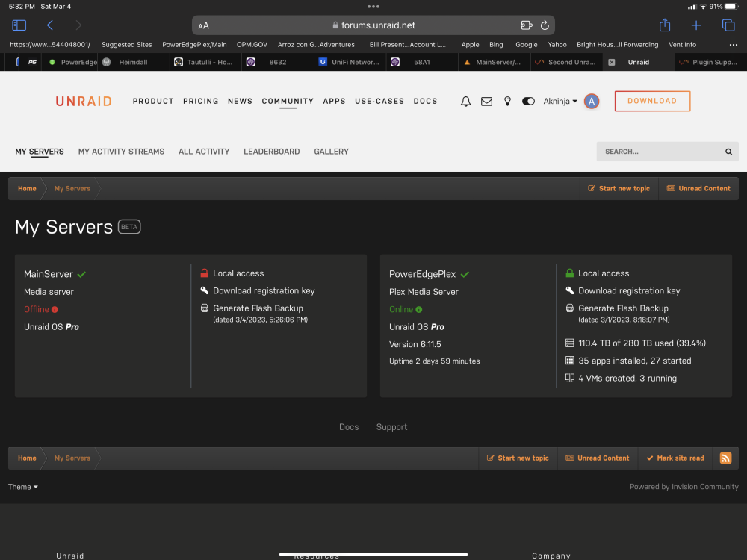747x560 pixels.
Task: Show the tab overview grid
Action: tap(728, 25)
